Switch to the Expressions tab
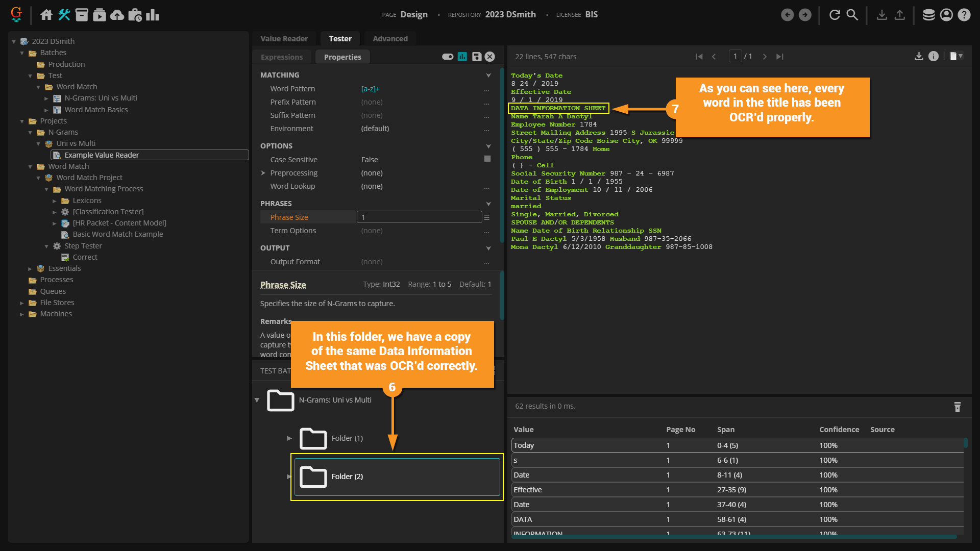The height and width of the screenshot is (551, 980). 282,57
